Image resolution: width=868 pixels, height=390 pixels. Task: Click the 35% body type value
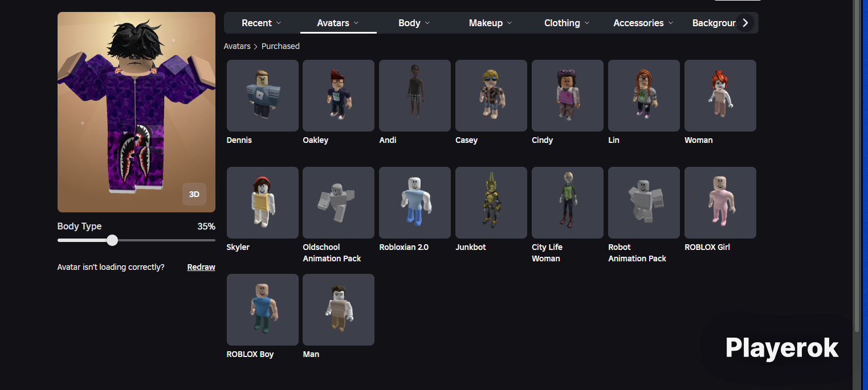pyautogui.click(x=206, y=227)
